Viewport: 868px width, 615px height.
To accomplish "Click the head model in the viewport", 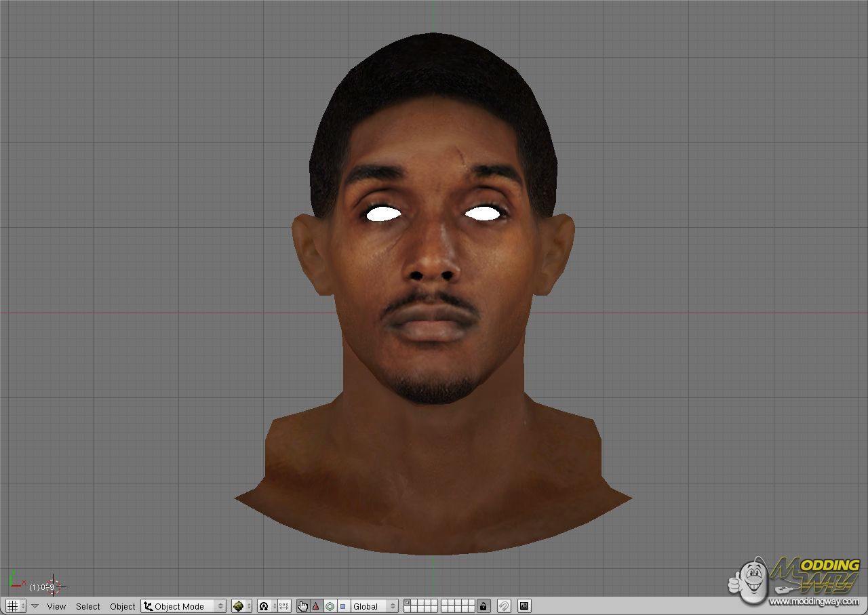I will tap(433, 271).
